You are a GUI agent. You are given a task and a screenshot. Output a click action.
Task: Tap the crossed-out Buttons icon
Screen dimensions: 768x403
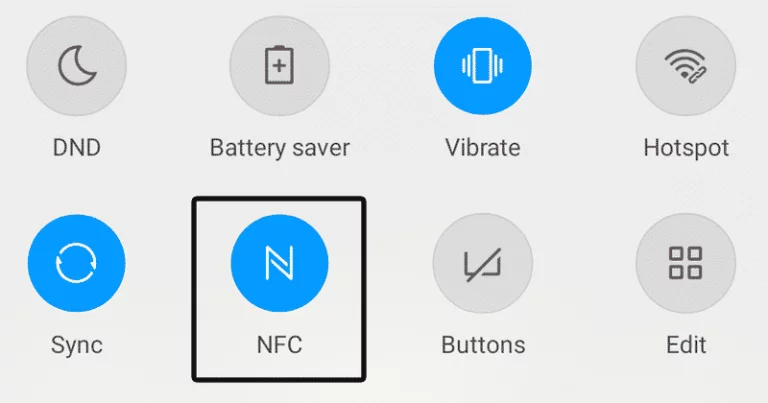click(x=483, y=264)
